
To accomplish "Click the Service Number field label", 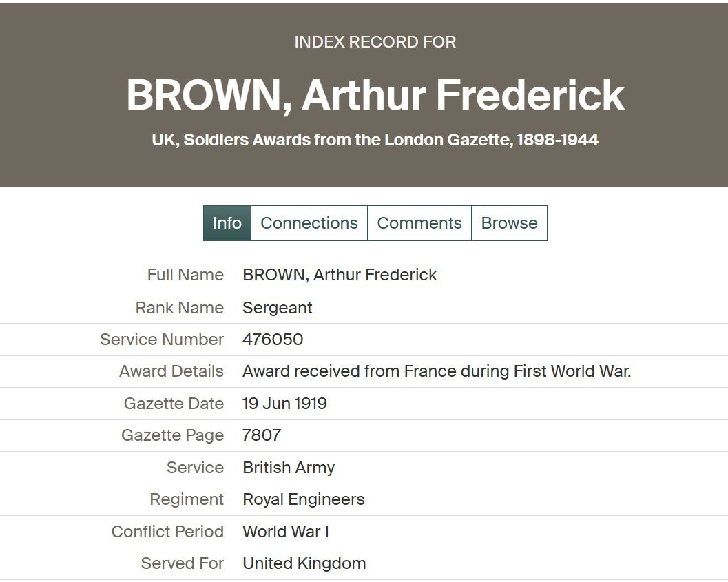I will tap(162, 340).
